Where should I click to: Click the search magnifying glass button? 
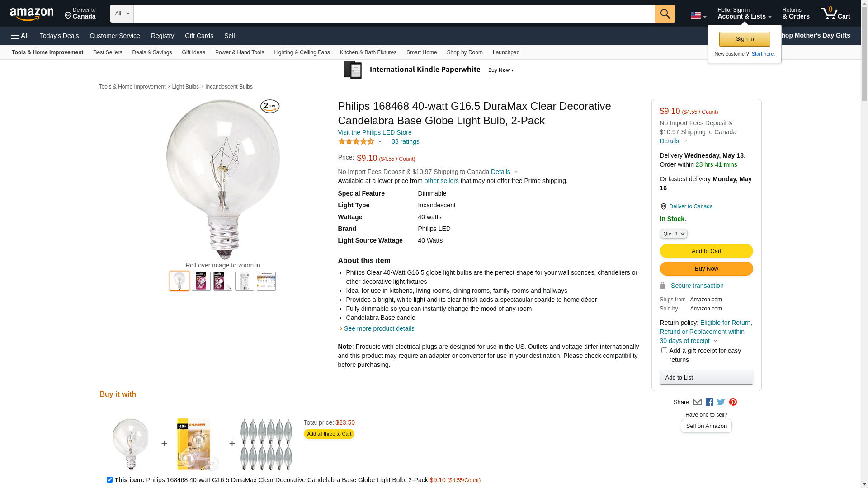[x=665, y=14]
